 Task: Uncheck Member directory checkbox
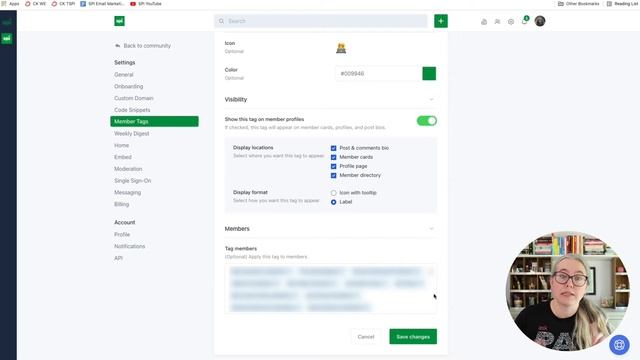click(333, 175)
